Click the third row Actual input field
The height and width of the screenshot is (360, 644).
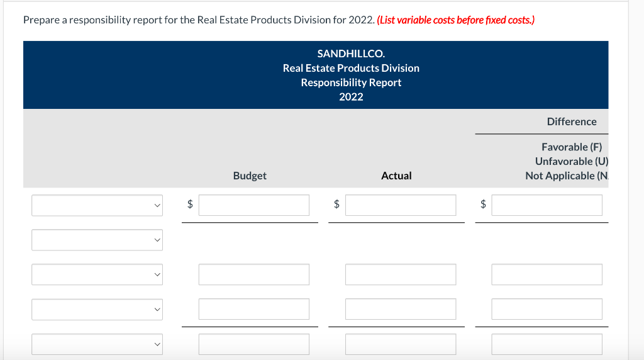401,274
